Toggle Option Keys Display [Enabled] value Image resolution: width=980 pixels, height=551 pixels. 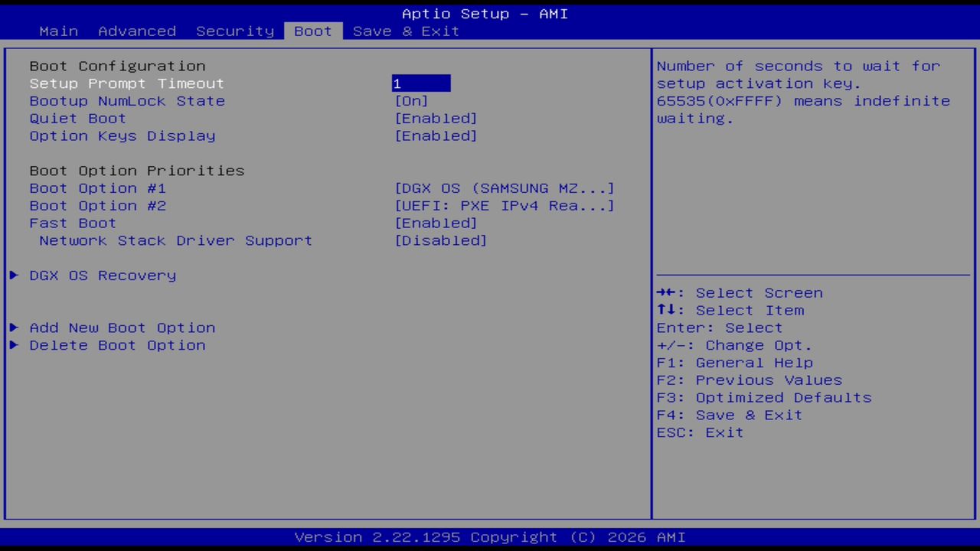pos(436,136)
